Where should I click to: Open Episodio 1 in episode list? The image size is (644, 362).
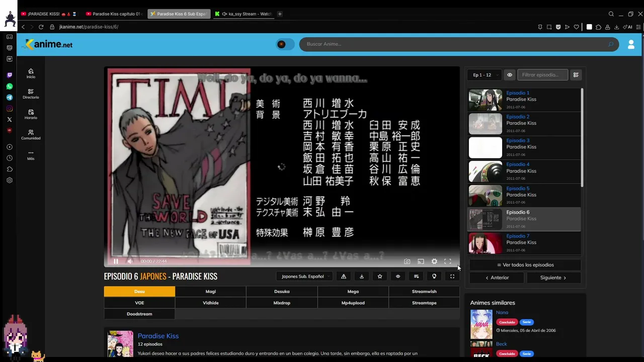tap(524, 100)
